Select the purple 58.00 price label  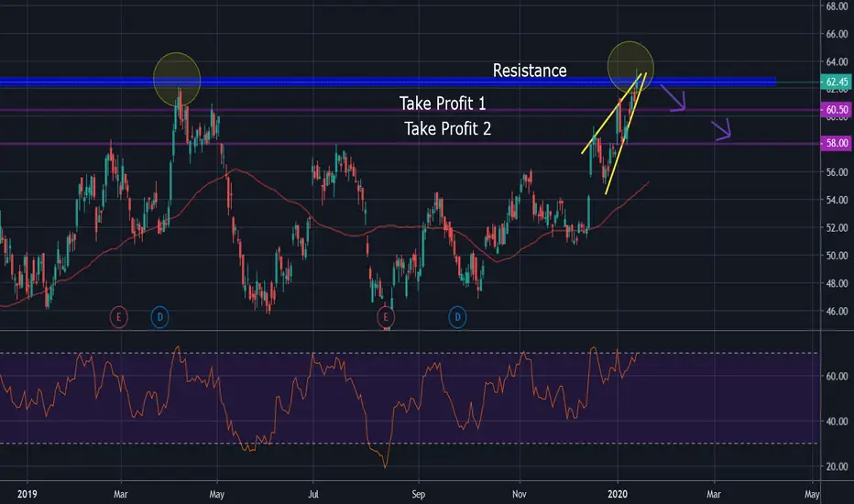[836, 143]
